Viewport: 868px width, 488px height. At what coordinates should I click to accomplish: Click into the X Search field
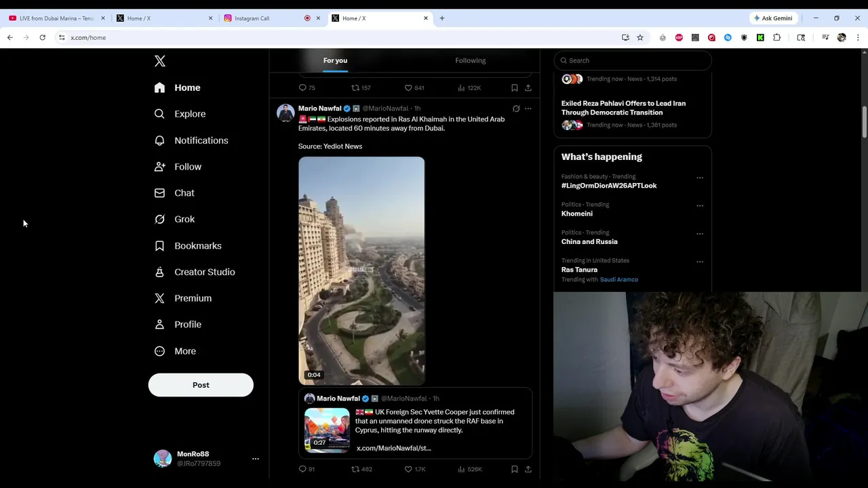pyautogui.click(x=633, y=60)
